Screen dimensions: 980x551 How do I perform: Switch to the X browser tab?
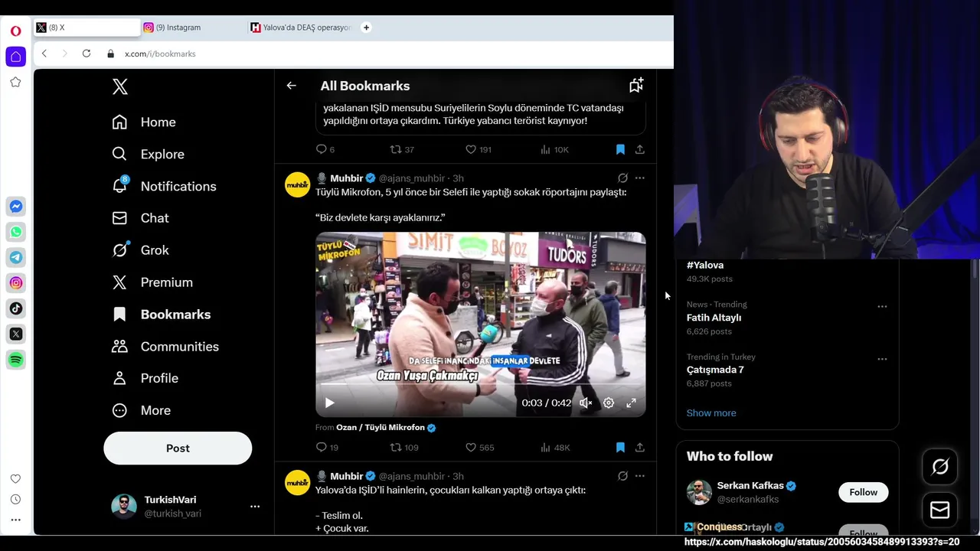(x=87, y=28)
